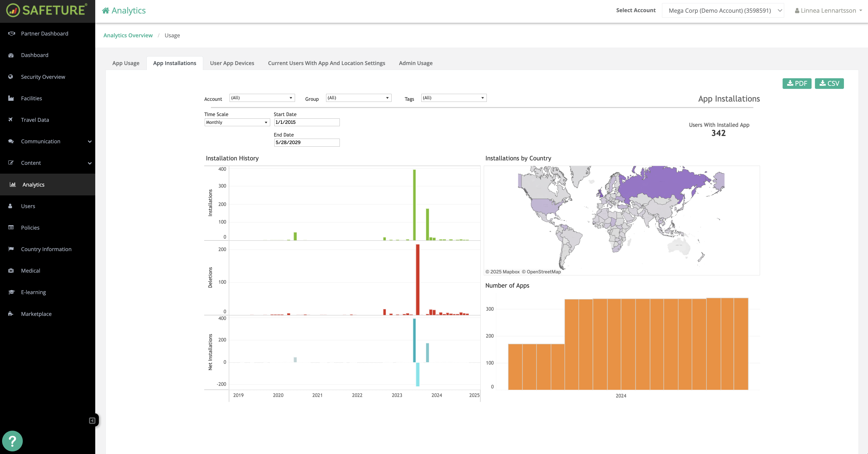Click the Analytics Overview breadcrumb link
This screenshot has height=454, width=868.
click(128, 35)
